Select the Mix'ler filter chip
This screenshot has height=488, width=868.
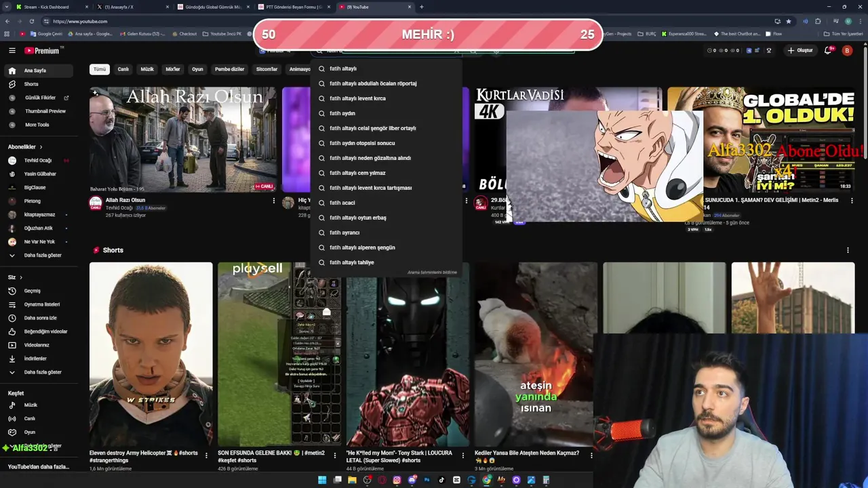click(x=173, y=69)
